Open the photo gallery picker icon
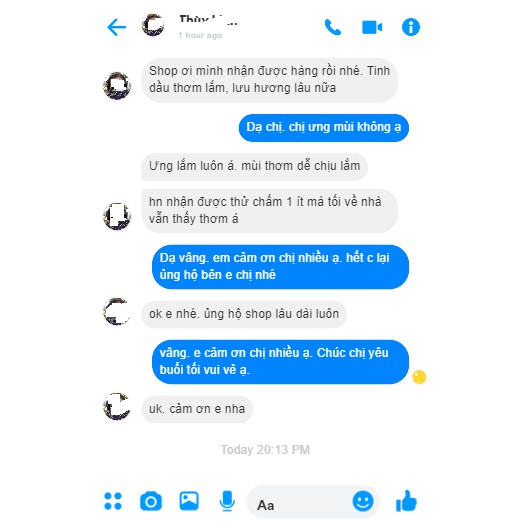 click(x=189, y=501)
